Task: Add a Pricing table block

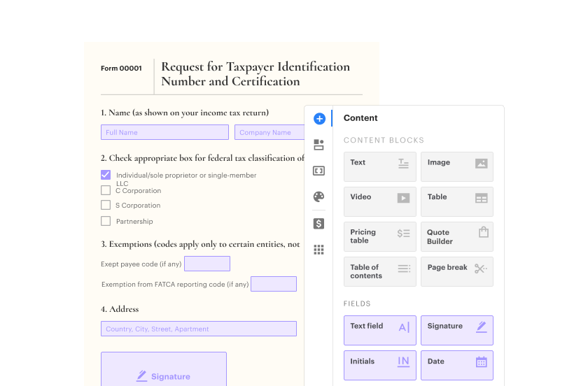Action: click(380, 236)
